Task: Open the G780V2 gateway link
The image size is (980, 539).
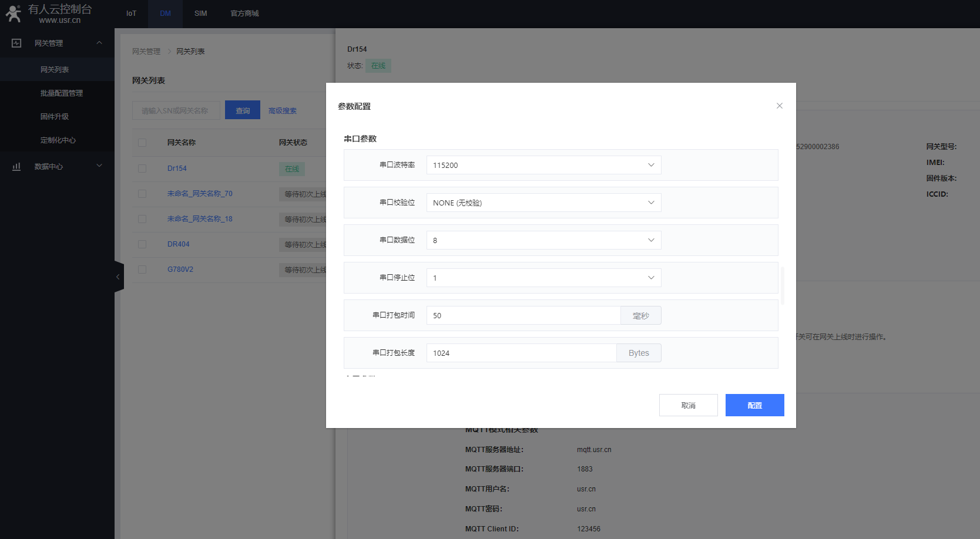Action: pyautogui.click(x=180, y=269)
